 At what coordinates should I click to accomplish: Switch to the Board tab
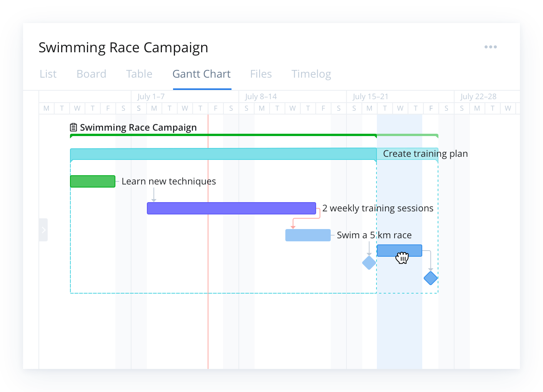tap(91, 74)
